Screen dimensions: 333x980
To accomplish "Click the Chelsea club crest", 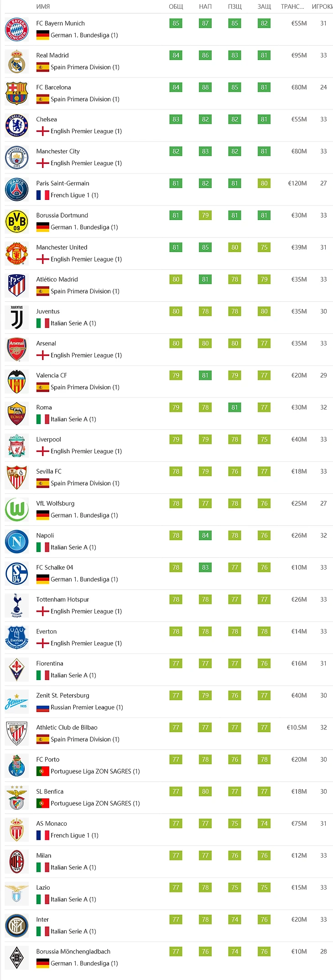I will pos(16,126).
